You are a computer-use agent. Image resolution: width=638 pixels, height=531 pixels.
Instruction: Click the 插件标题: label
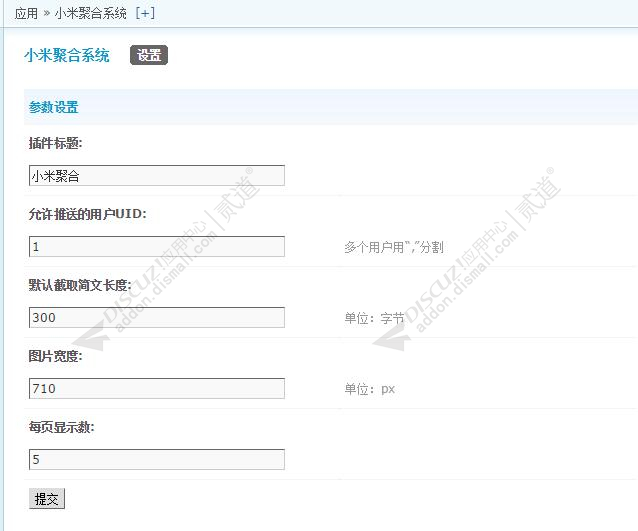[55, 143]
